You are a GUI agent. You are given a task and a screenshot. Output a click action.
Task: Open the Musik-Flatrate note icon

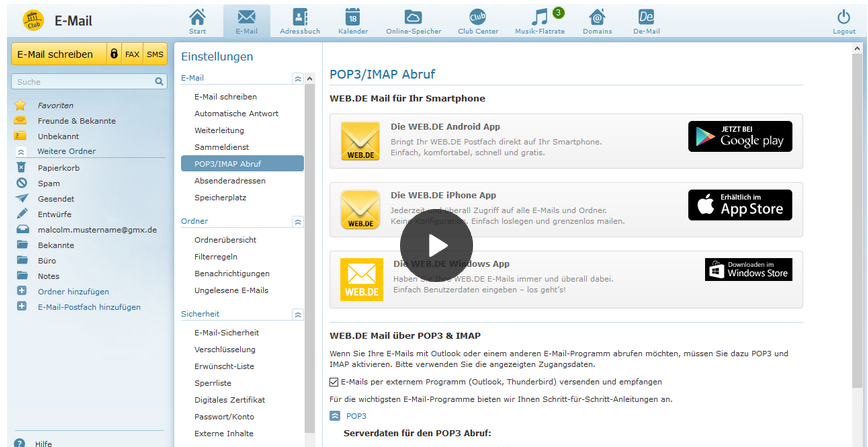[x=539, y=17]
